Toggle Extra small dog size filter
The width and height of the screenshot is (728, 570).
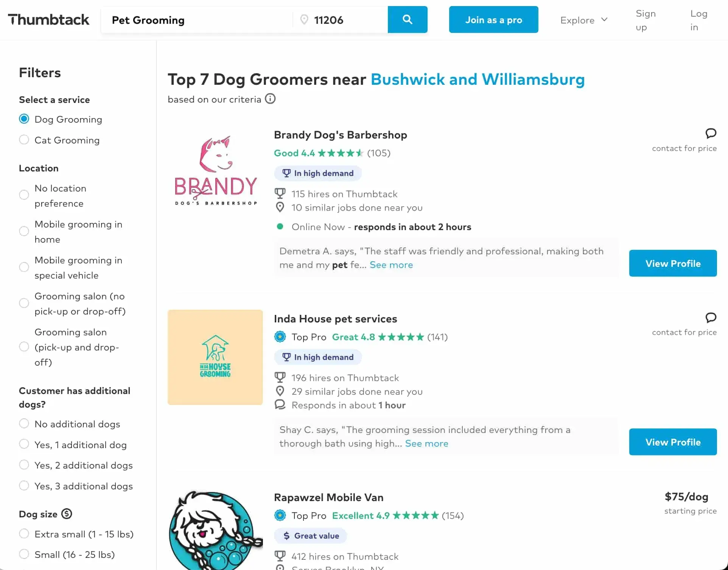coord(23,534)
